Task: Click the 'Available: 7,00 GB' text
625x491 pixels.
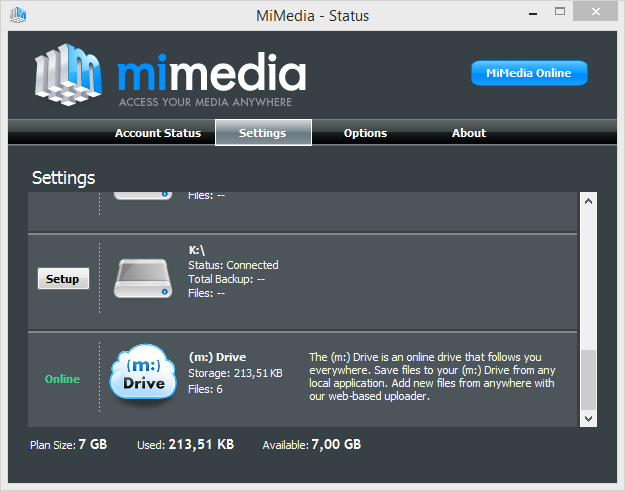Action: (x=312, y=444)
